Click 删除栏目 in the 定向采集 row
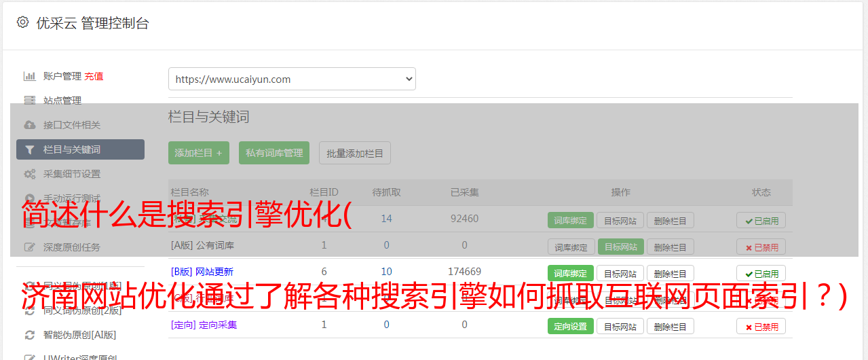The image size is (868, 360). tap(670, 326)
